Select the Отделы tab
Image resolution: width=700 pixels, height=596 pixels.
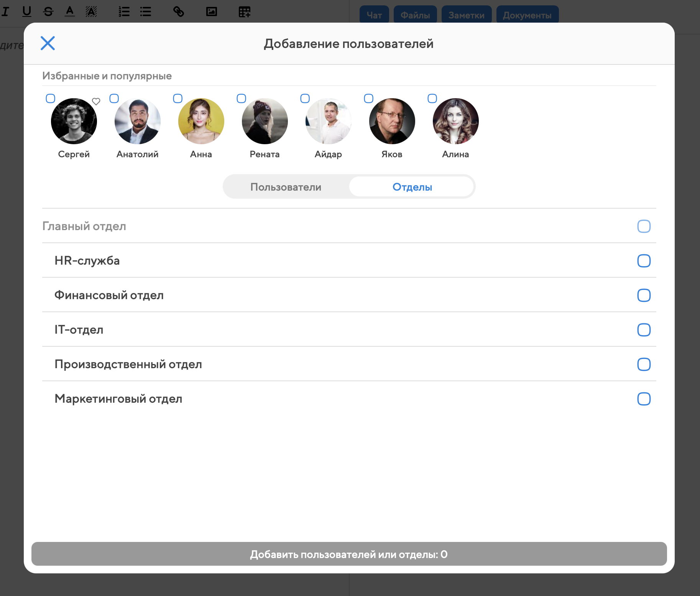[412, 187]
